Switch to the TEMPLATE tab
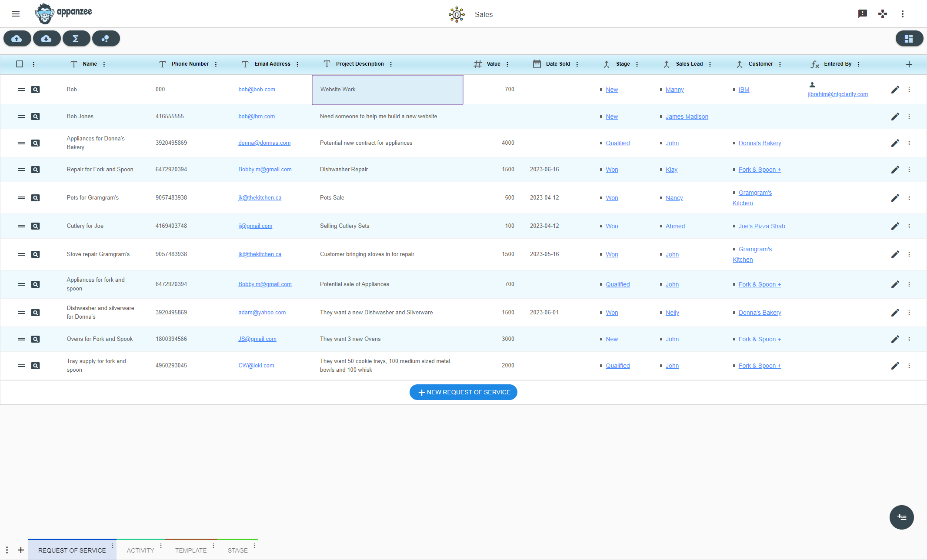 [191, 550]
